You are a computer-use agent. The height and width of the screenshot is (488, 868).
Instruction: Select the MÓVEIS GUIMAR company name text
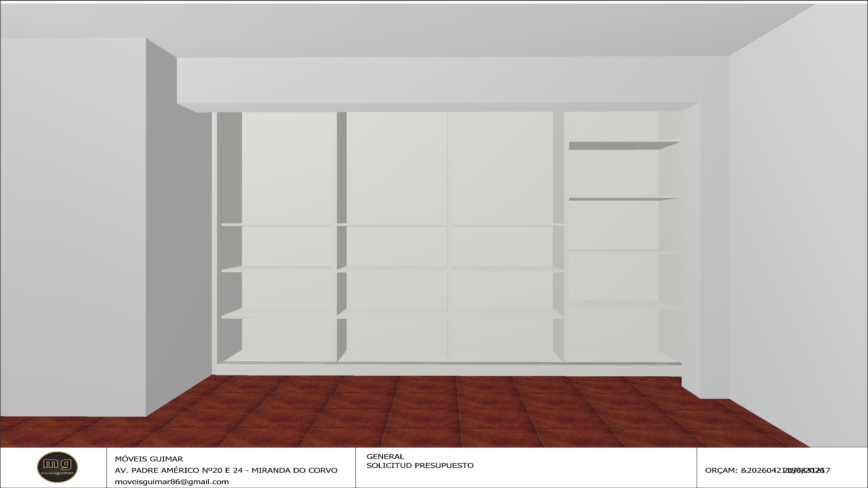[149, 459]
